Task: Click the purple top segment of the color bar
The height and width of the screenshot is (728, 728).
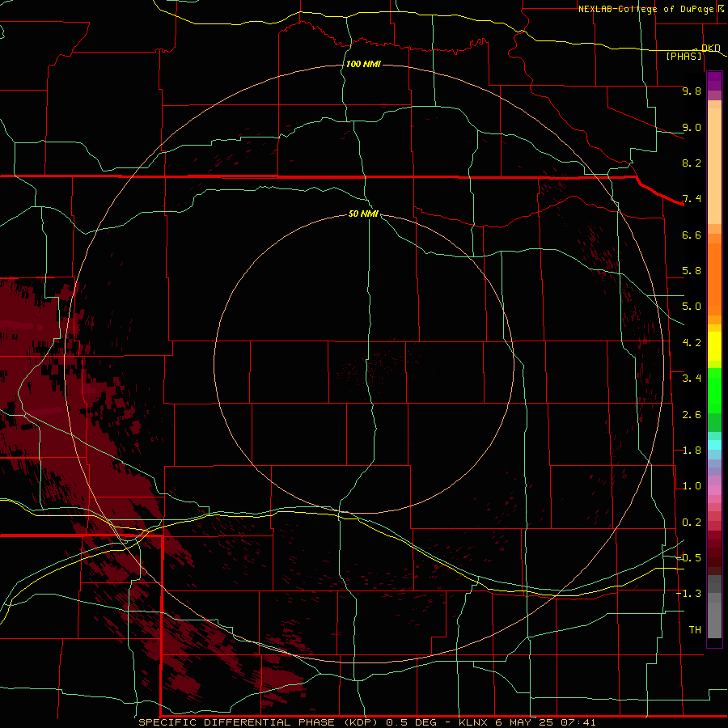Action: (x=714, y=82)
